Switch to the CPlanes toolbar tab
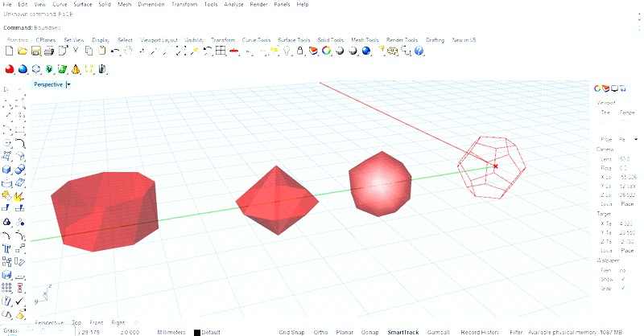The image size is (644, 336). (46, 40)
